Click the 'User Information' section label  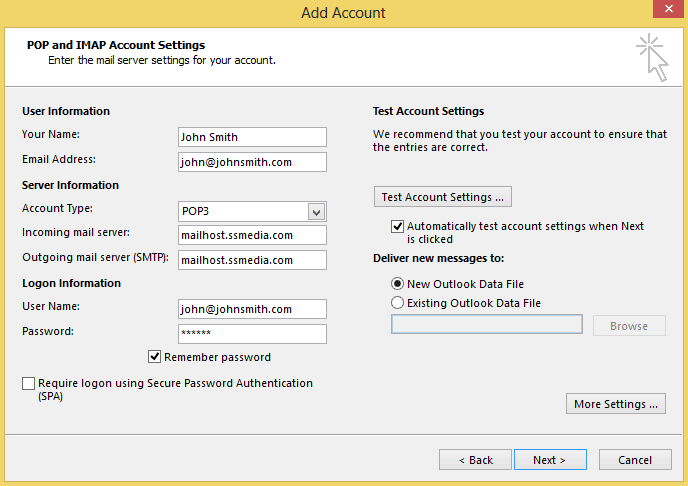pyautogui.click(x=66, y=111)
